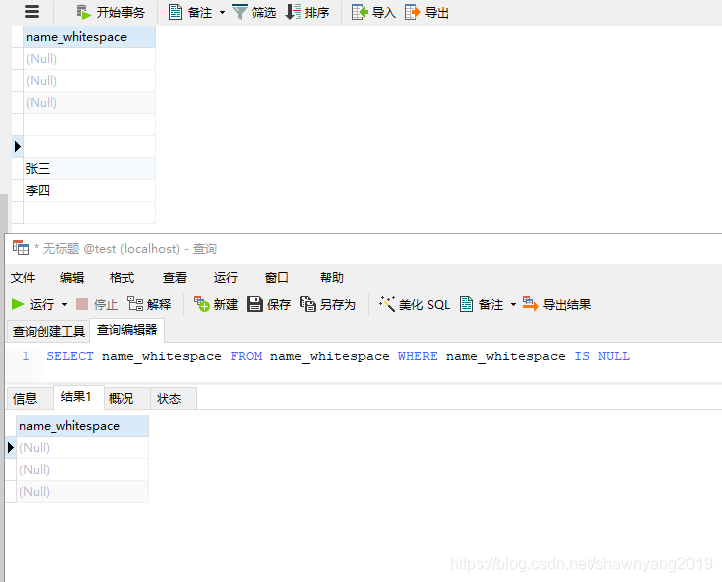Open the 查看 menu
Viewport: 722px width, 582px height.
point(175,278)
